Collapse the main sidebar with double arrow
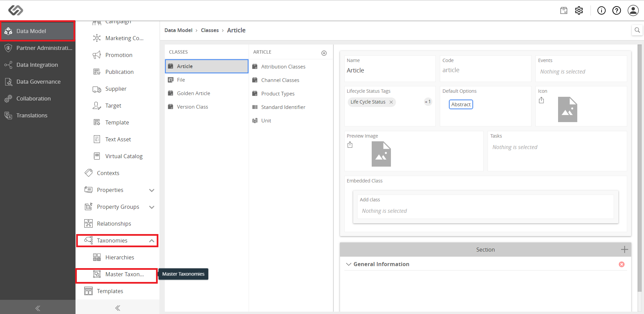644x314 pixels. pyautogui.click(x=38, y=308)
